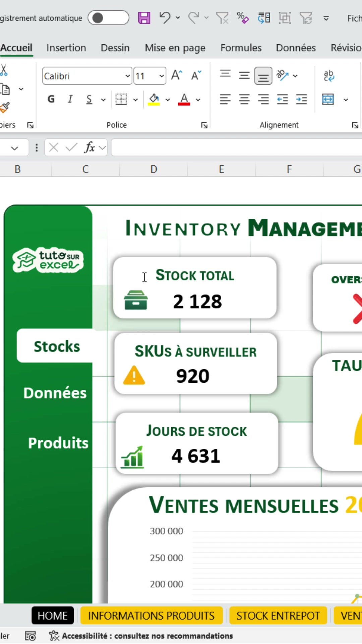Click the green growth chart icon
This screenshot has height=644, width=362.
tap(132, 457)
